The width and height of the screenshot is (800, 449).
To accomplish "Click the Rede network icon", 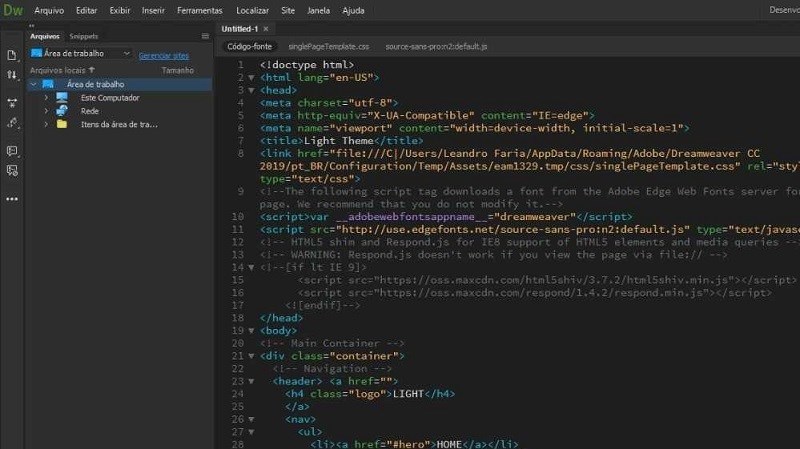I will coord(62,111).
